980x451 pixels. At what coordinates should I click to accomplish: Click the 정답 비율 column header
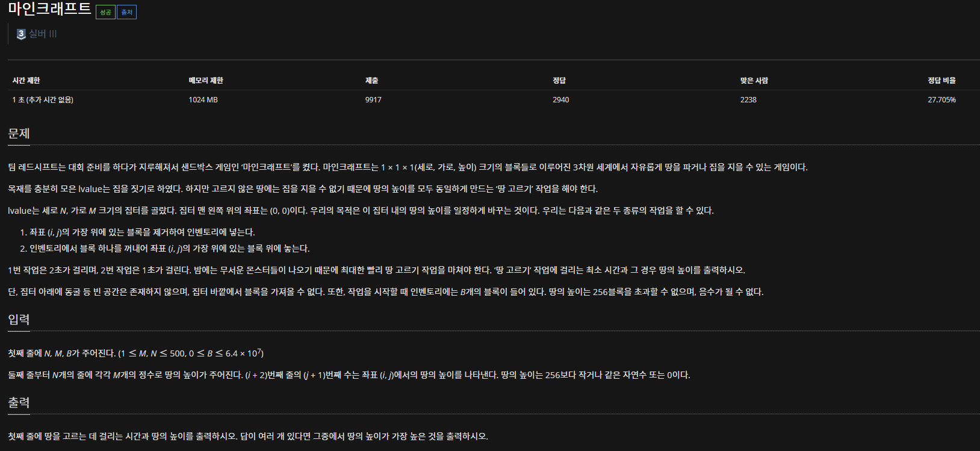click(941, 81)
